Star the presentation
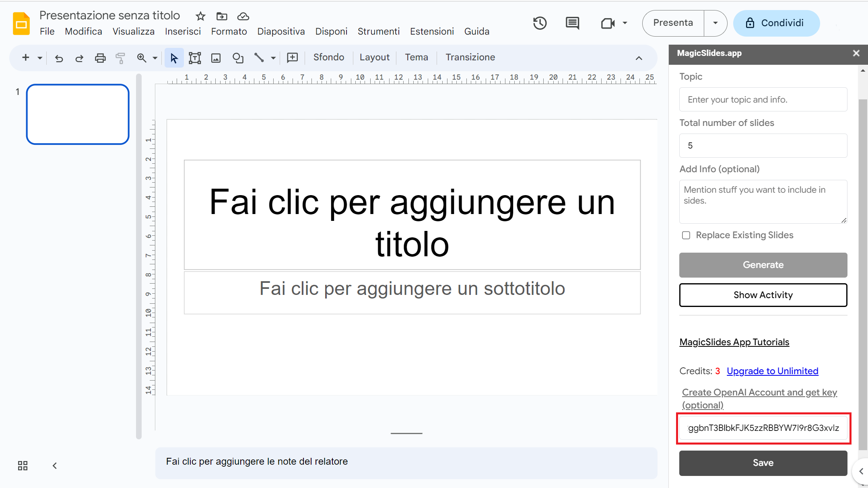Viewport: 868px width, 488px height. (x=200, y=16)
